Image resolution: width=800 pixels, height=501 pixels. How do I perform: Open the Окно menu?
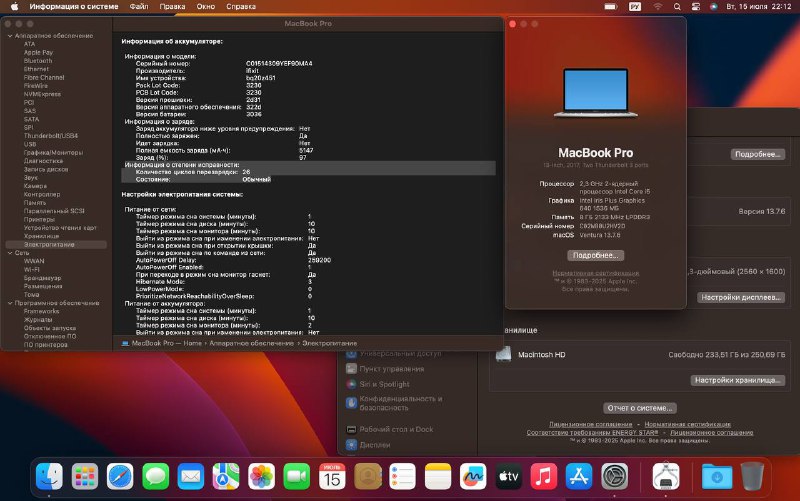pyautogui.click(x=206, y=7)
